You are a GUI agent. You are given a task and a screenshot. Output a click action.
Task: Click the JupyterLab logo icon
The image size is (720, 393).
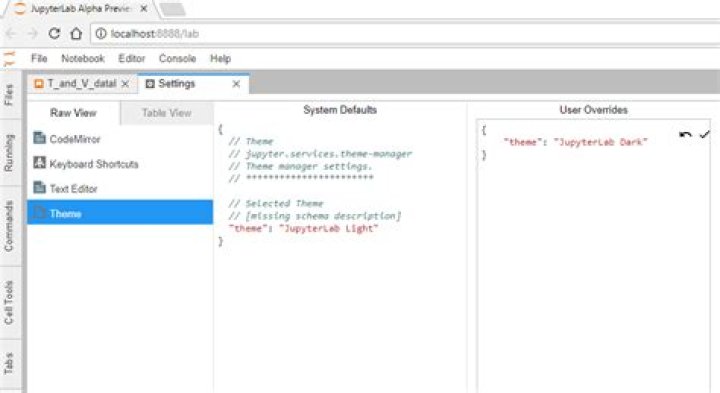coord(9,59)
